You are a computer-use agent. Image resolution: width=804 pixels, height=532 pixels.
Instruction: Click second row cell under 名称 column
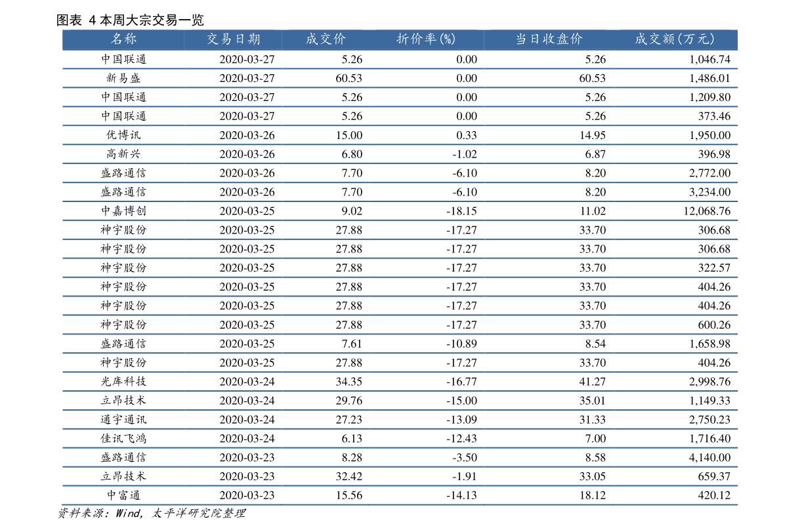point(123,78)
